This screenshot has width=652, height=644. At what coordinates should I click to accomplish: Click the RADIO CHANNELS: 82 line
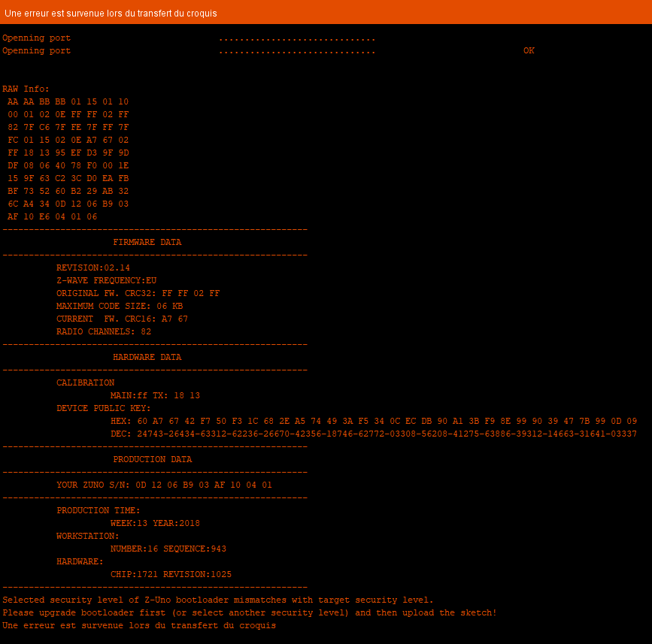(x=103, y=332)
